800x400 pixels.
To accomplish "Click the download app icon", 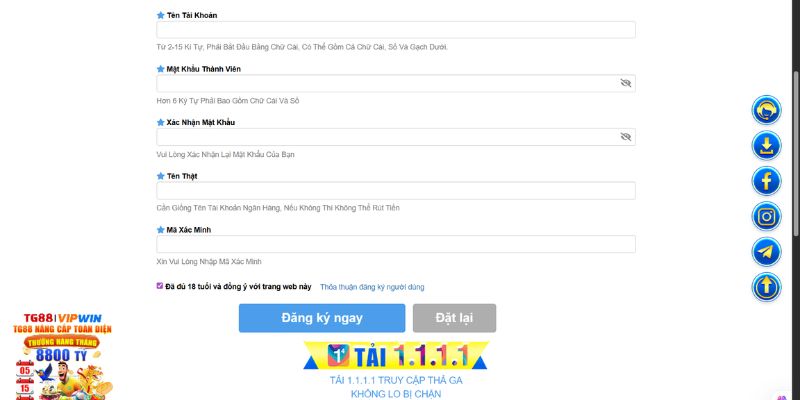I will pyautogui.click(x=766, y=146).
